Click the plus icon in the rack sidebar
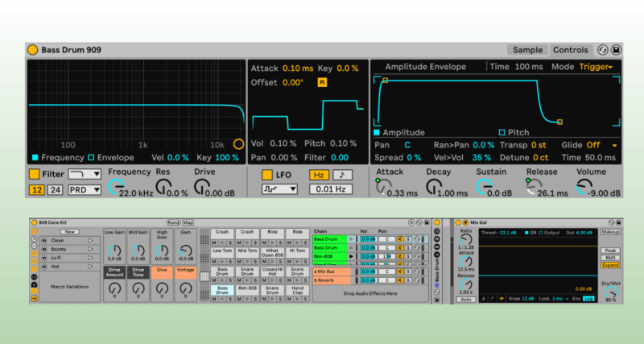This screenshot has width=644, height=344. [34, 238]
